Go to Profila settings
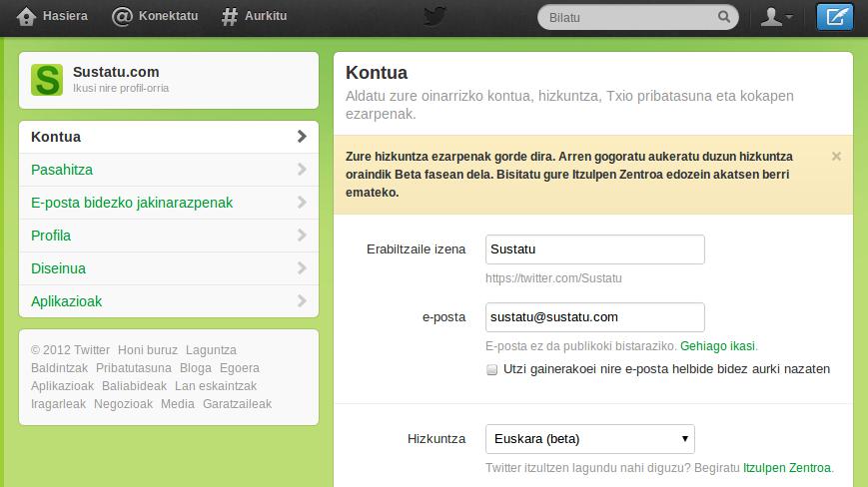 pos(51,236)
